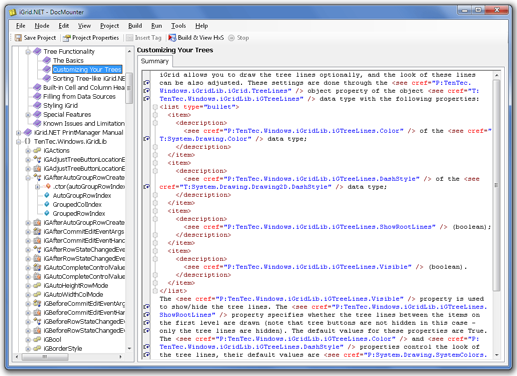The width and height of the screenshot is (517, 376).
Task: Expand the iGActions node
Action: coord(28,151)
